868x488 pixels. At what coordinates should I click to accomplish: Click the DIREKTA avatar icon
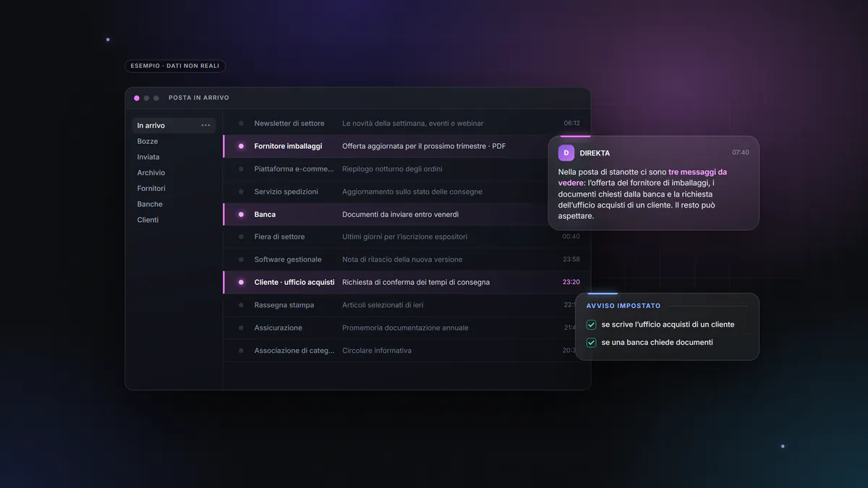pyautogui.click(x=566, y=153)
